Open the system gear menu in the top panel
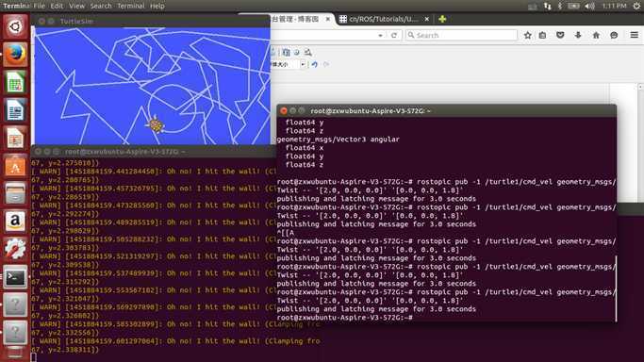 click(x=636, y=6)
